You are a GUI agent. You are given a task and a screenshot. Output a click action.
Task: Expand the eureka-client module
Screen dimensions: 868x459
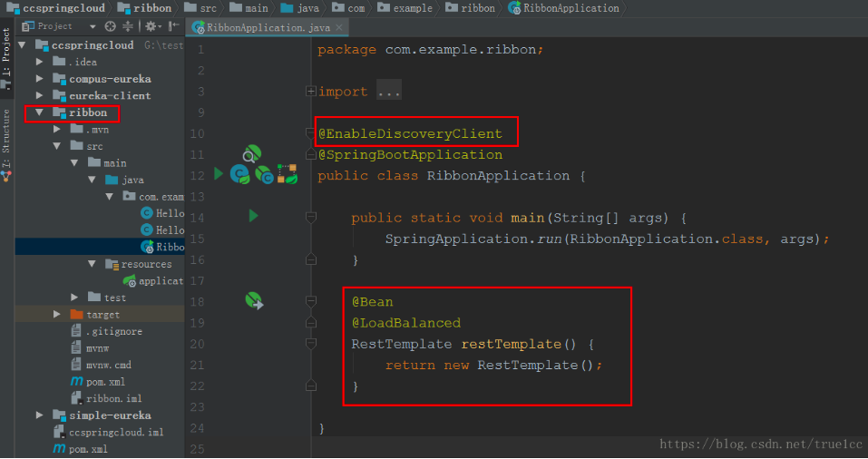[39, 95]
